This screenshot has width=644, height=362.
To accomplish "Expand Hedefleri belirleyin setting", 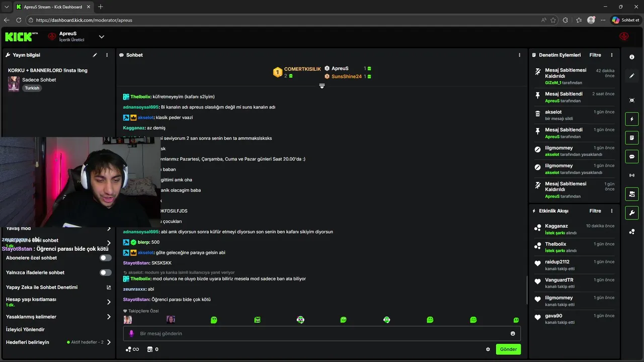I will coord(109,342).
